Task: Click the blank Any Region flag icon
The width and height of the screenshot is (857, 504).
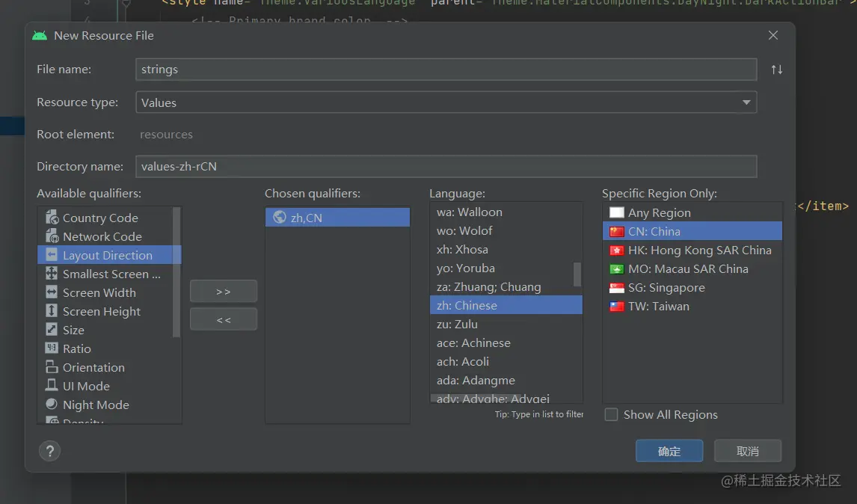Action: pyautogui.click(x=616, y=212)
